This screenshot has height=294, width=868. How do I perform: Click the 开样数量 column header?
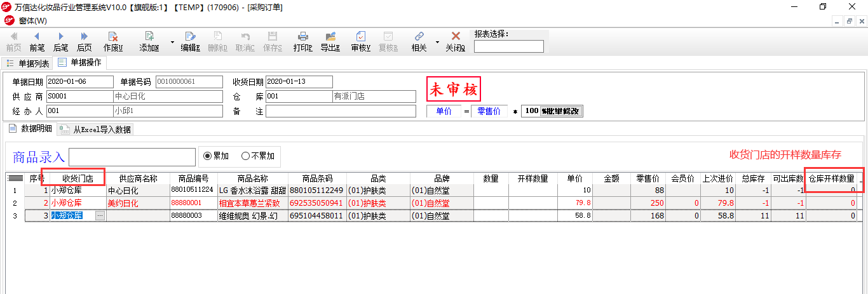pyautogui.click(x=532, y=178)
